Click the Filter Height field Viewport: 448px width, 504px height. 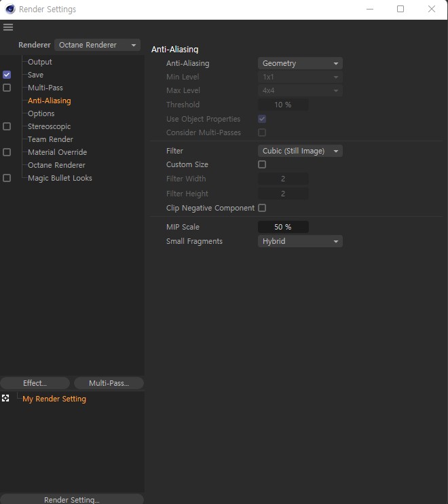pos(283,194)
